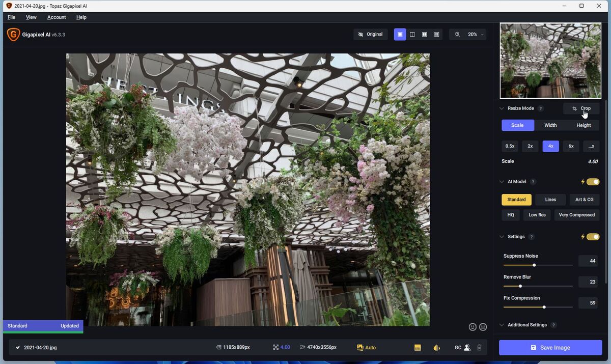
Task: Select the single view layout icon
Action: [400, 35]
